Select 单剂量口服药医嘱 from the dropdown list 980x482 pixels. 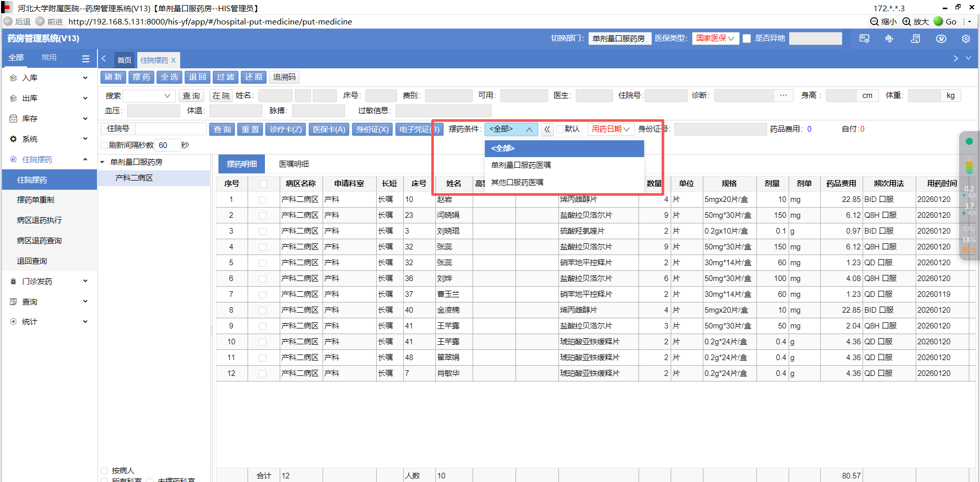521,165
